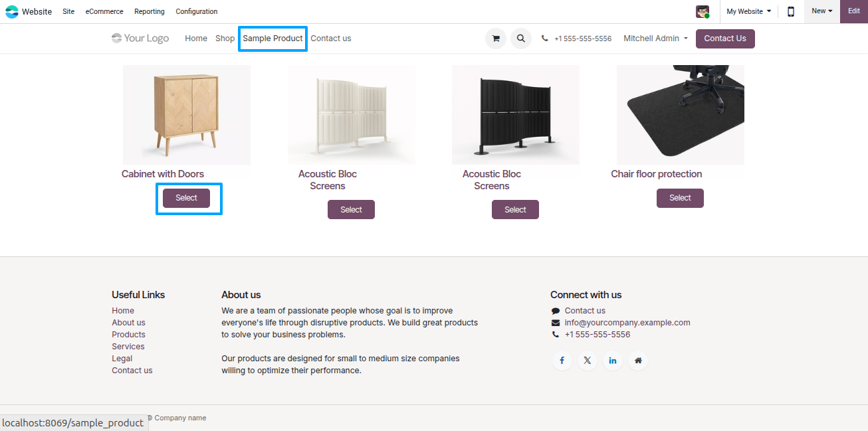This screenshot has width=868, height=431.
Task: Click the chat bubble icon in footer
Action: coord(556,311)
